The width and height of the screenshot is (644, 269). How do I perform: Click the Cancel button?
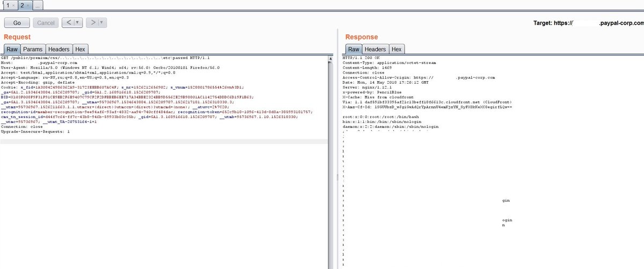click(46, 23)
